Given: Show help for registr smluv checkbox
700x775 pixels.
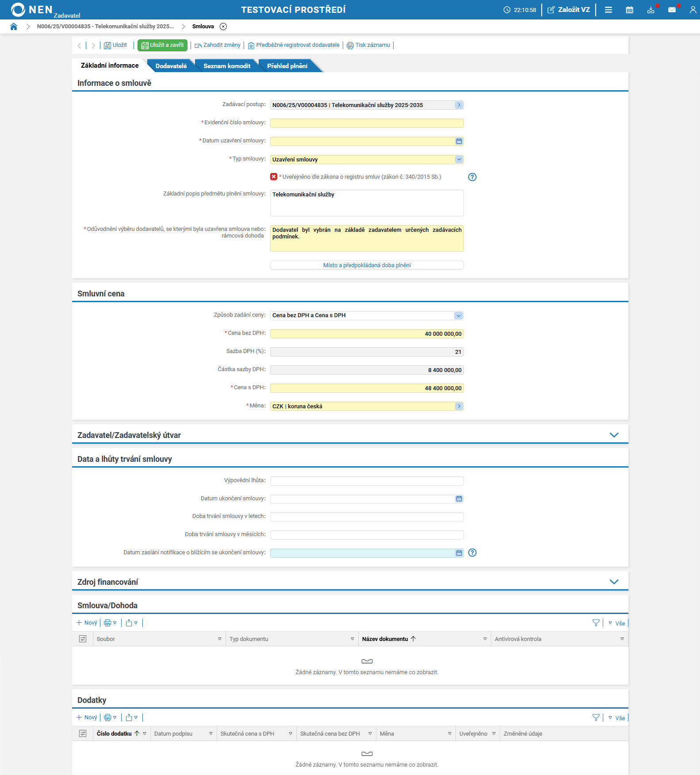Looking at the screenshot, I should 472,177.
